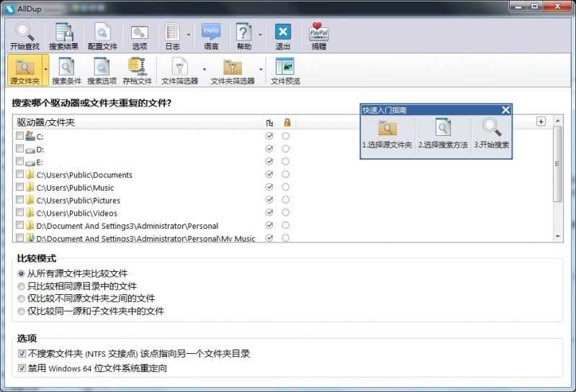Screen dimensions: 576x392
Task: Expand the 帮助 help dropdown arrow
Action: point(261,35)
